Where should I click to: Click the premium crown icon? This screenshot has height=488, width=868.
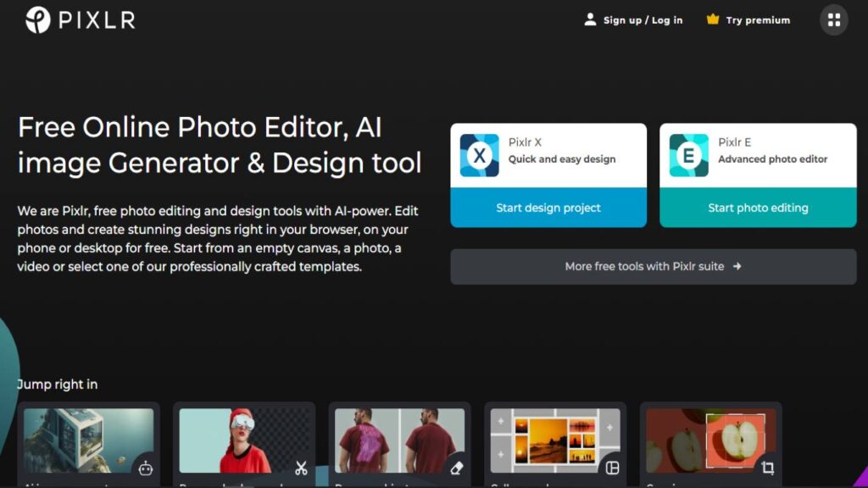712,19
